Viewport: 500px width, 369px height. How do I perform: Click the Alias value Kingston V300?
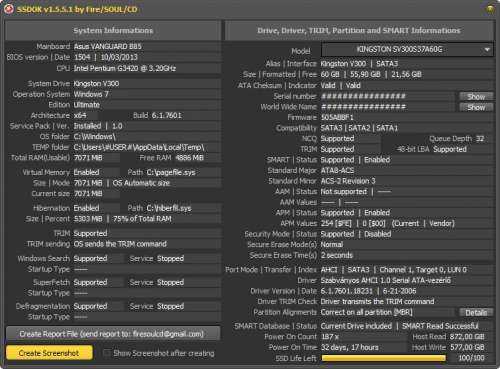pyautogui.click(x=343, y=64)
